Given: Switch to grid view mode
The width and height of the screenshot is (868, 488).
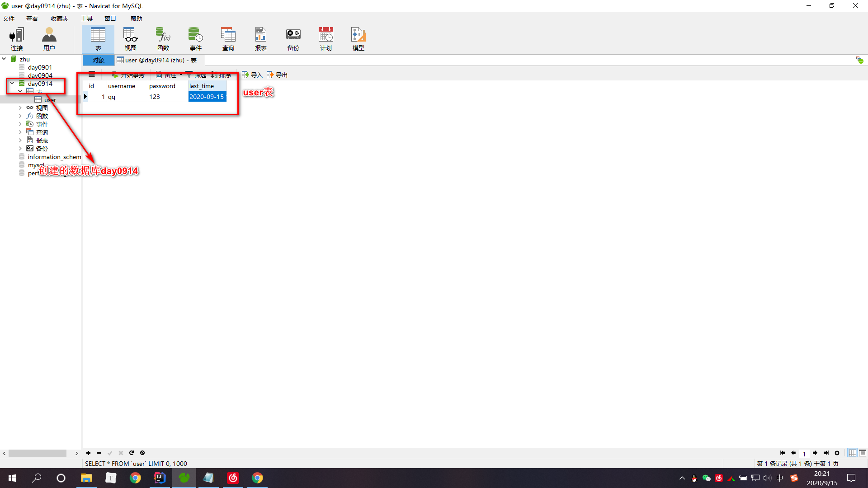Looking at the screenshot, I should [x=852, y=453].
